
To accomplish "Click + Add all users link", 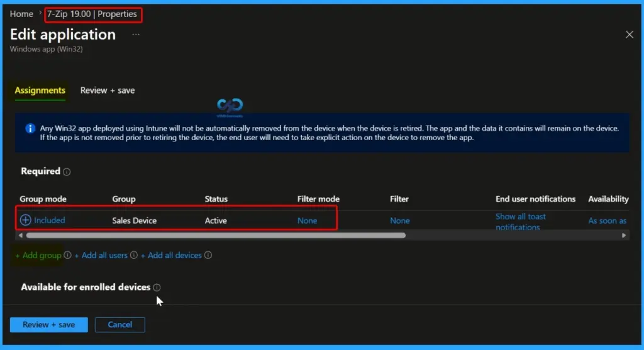I will click(x=101, y=255).
